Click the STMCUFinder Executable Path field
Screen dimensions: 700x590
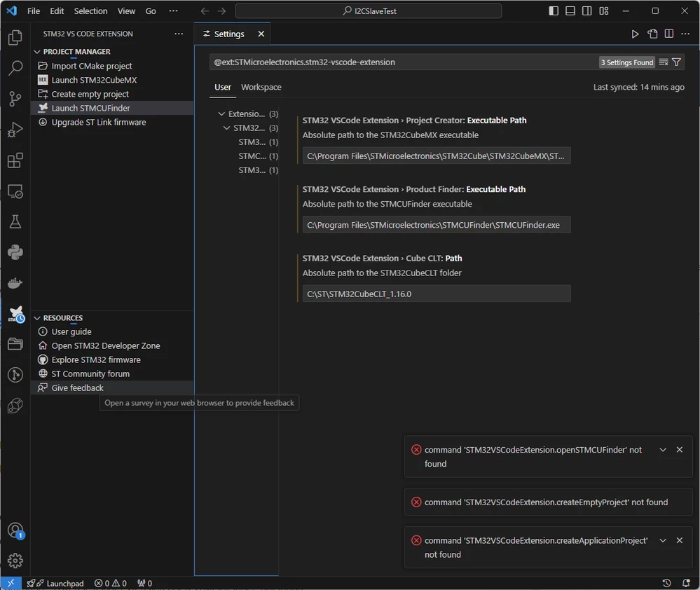(436, 225)
